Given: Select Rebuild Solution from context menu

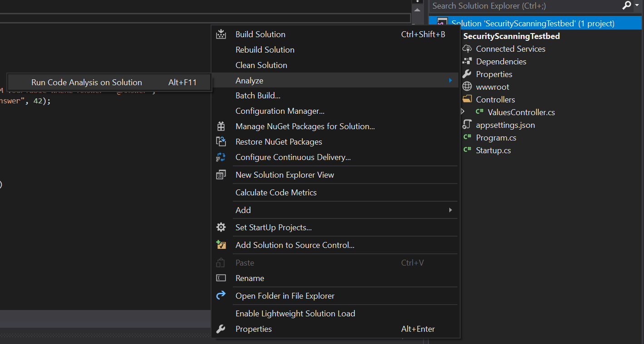Looking at the screenshot, I should click(265, 50).
